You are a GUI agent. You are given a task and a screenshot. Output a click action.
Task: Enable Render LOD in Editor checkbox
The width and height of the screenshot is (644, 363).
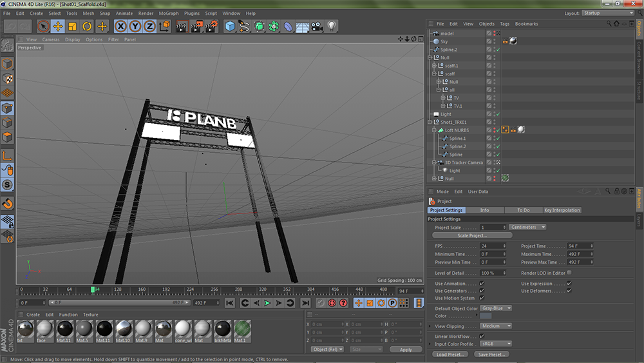(569, 273)
